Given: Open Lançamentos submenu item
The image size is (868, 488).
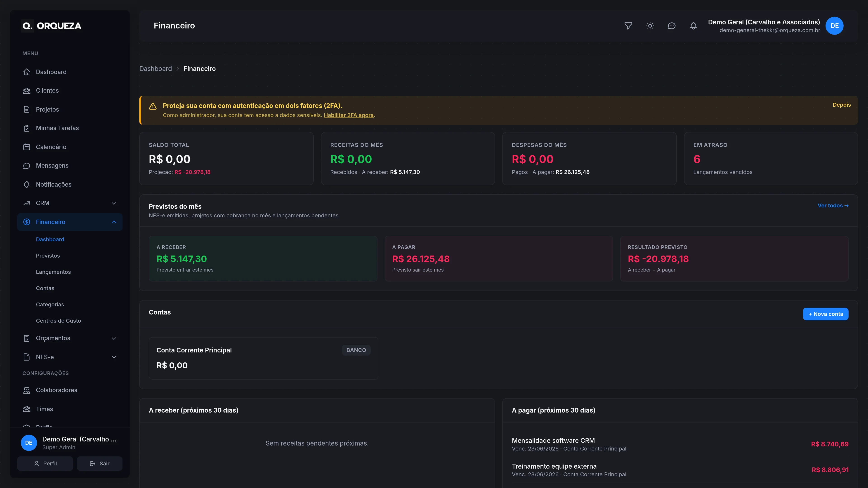Looking at the screenshot, I should [53, 272].
